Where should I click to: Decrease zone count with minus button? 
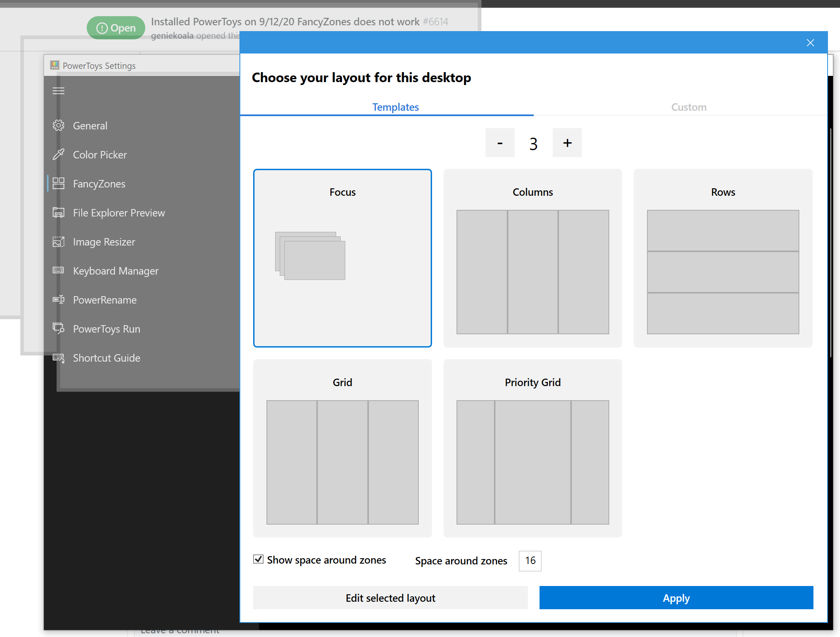[500, 143]
